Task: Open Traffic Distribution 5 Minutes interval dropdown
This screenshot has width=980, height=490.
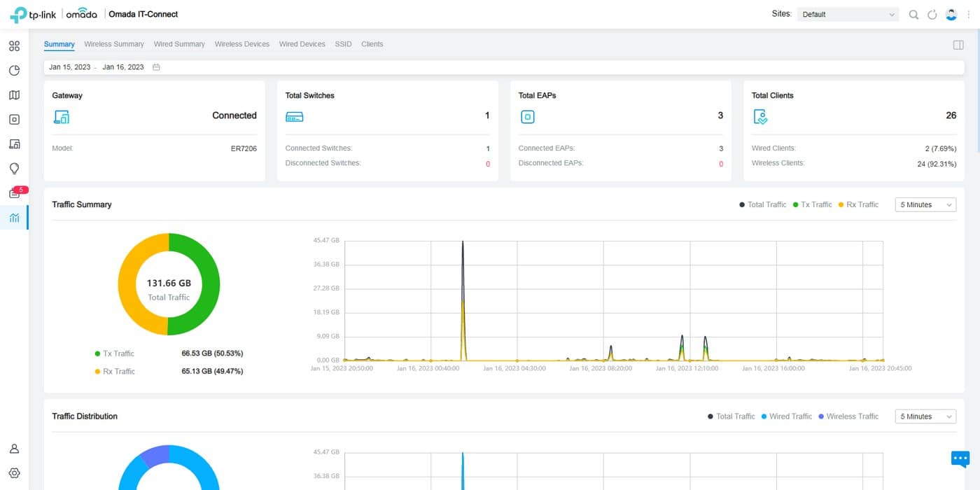Action: (925, 416)
